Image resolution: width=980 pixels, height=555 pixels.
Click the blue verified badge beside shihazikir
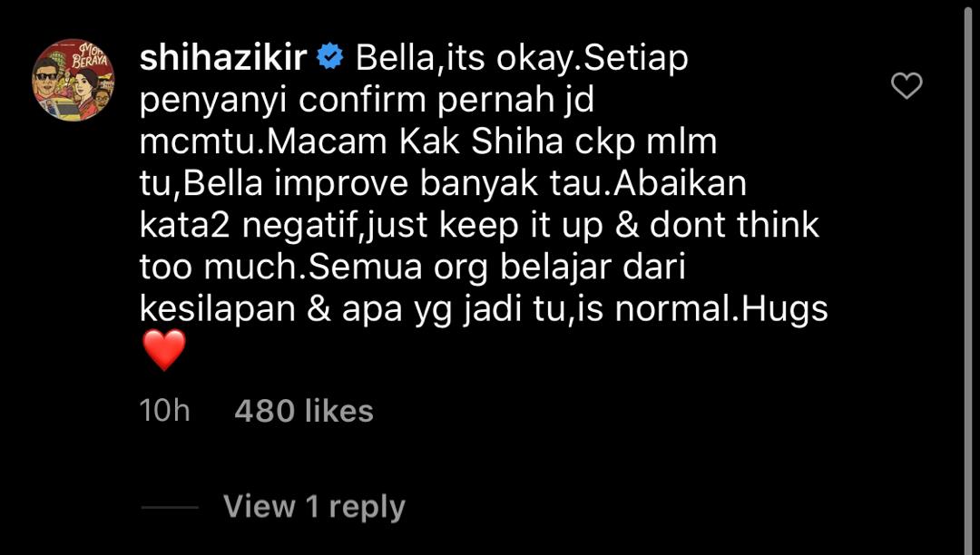coord(330,59)
